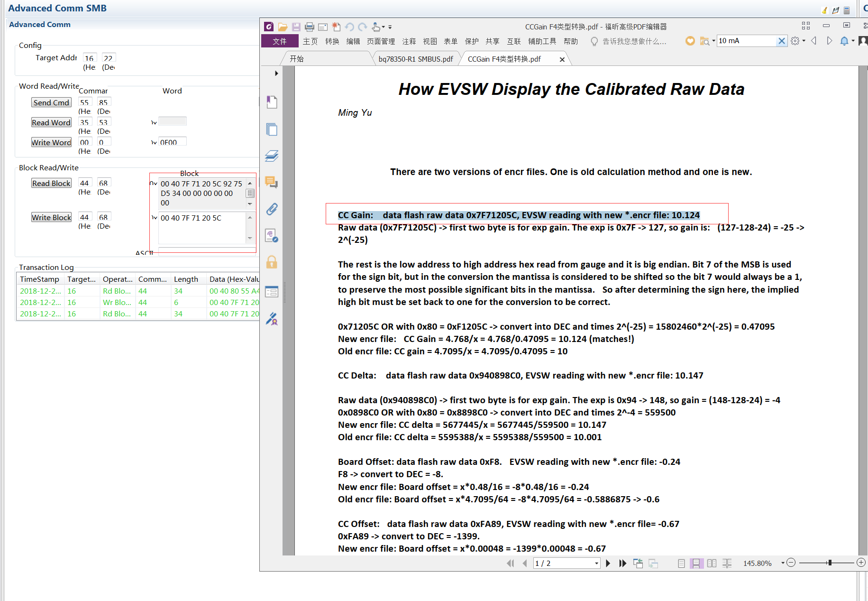This screenshot has width=868, height=601.
Task: Open the attachments paperclip panel
Action: click(x=272, y=209)
